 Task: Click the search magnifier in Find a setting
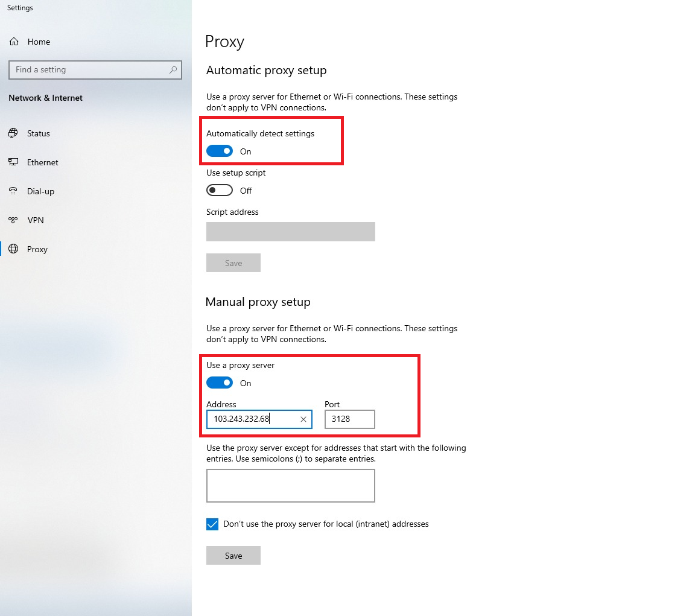pos(173,69)
